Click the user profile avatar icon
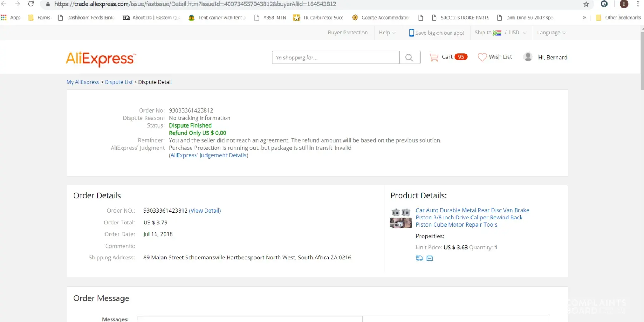 (x=528, y=57)
